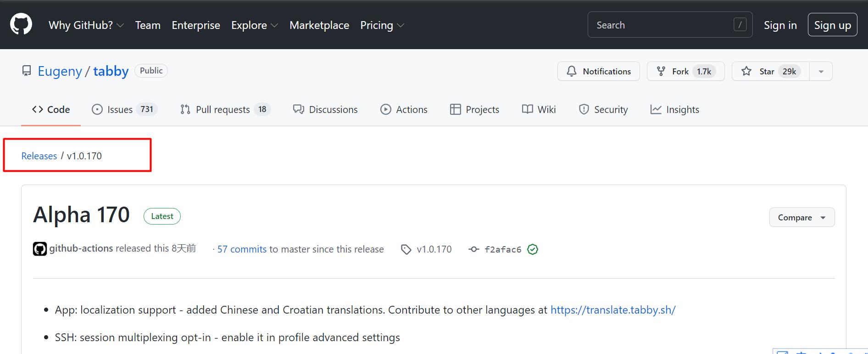Click the green Latest badge
This screenshot has width=868, height=354.
[162, 216]
